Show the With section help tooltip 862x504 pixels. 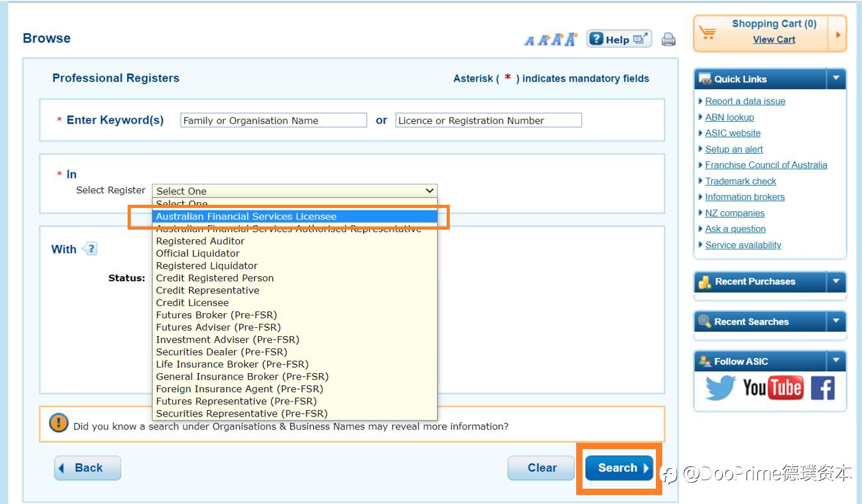[x=90, y=249]
